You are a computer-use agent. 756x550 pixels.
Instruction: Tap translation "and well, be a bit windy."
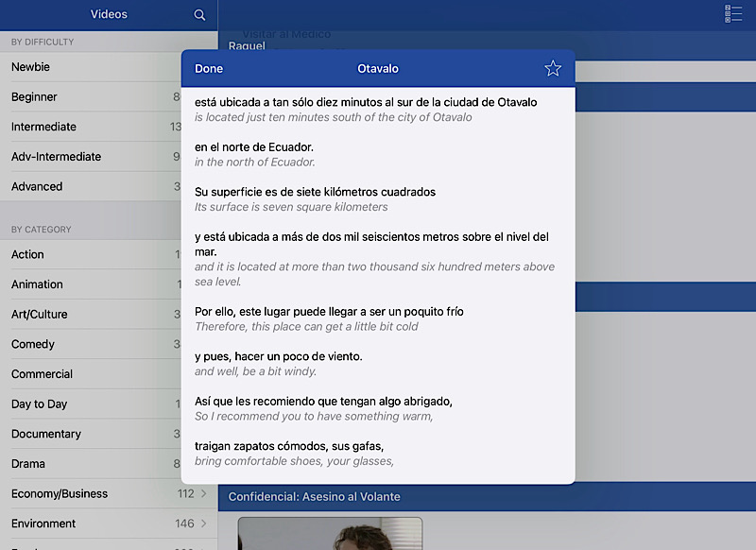(255, 371)
